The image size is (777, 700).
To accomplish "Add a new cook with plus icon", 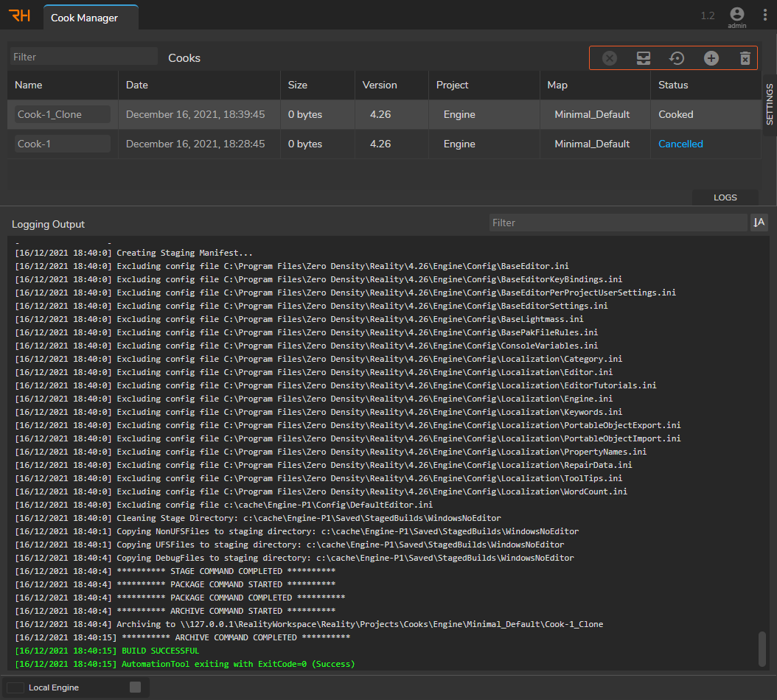I will click(x=711, y=58).
